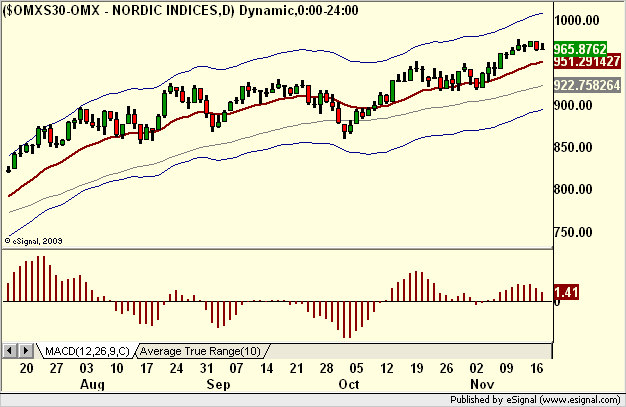The image size is (626, 407).
Task: Click the date label 26 on axis
Action: (446, 368)
